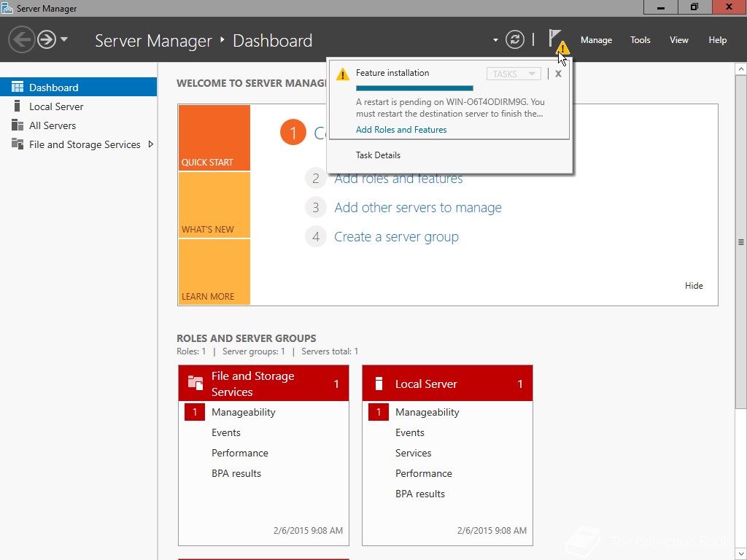Restore down the Server Manager window
747x560 pixels.
coord(694,7)
